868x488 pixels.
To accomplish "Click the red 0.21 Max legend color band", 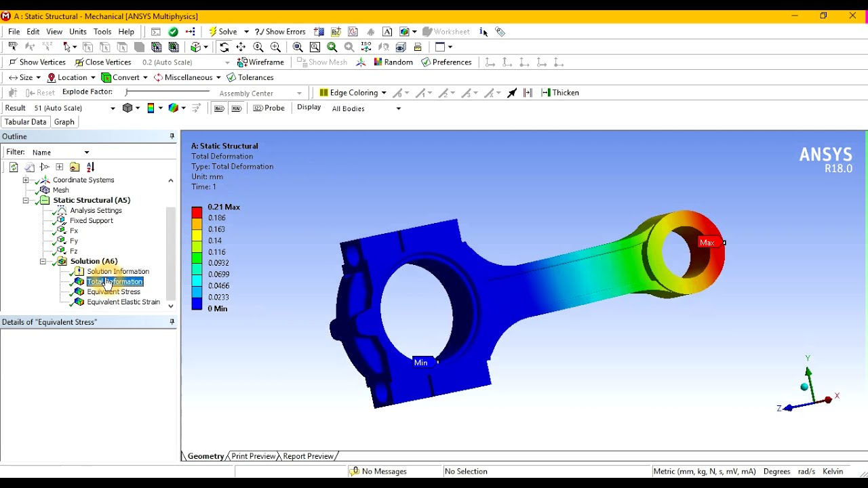I will (x=197, y=212).
